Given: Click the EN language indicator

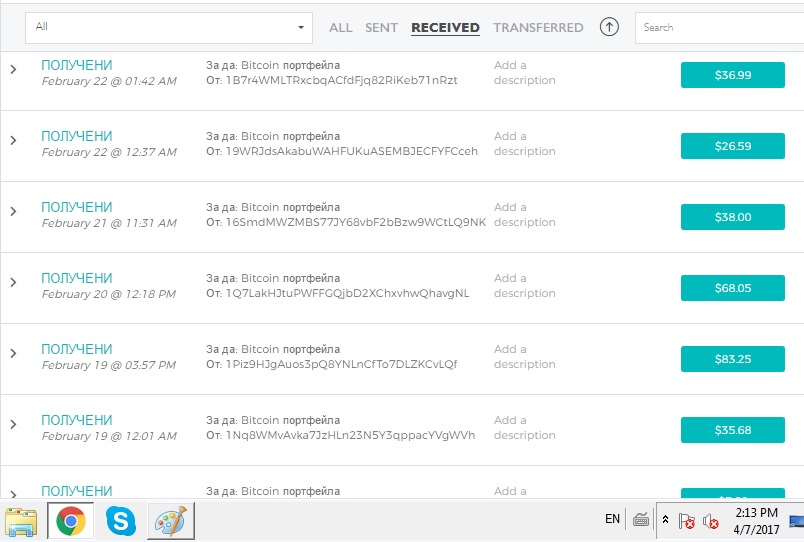Looking at the screenshot, I should 612,519.
